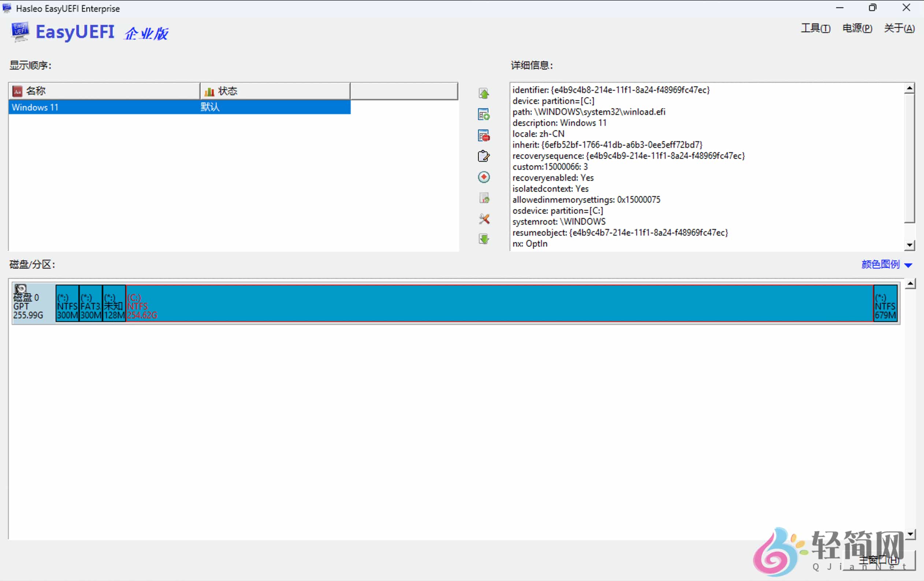
Task: Restore down the EasyUEFI window
Action: (873, 8)
